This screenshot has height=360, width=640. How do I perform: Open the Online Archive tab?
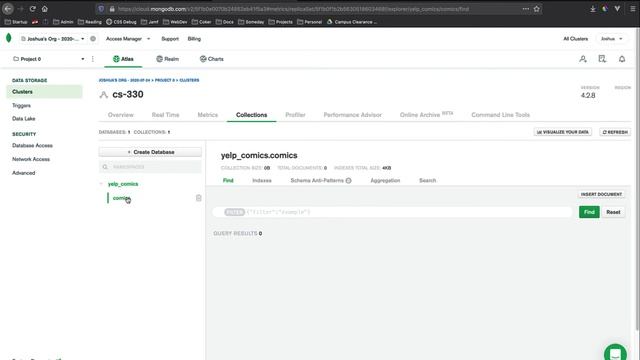pos(426,115)
